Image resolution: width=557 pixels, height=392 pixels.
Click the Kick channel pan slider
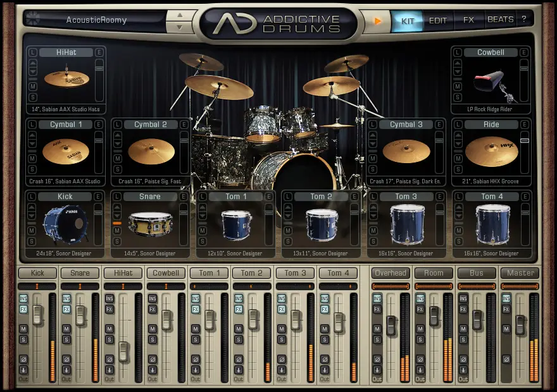[x=37, y=286]
